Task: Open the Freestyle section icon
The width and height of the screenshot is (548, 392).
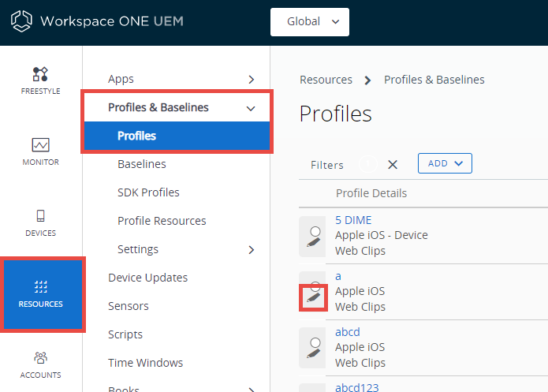Action: pyautogui.click(x=40, y=74)
